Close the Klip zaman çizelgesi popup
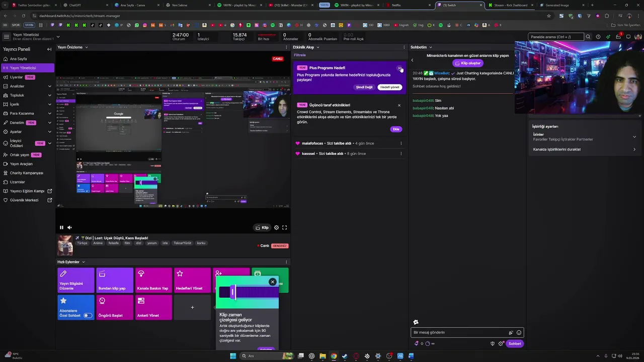The image size is (644, 362). (x=273, y=282)
